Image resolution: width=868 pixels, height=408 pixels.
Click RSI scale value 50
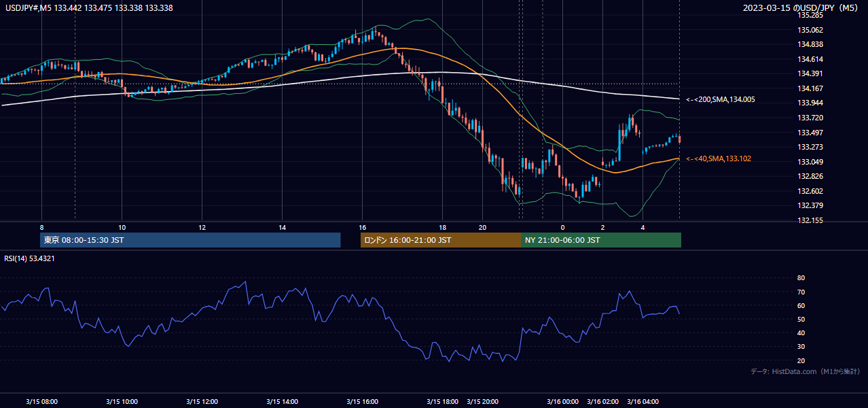pyautogui.click(x=801, y=319)
